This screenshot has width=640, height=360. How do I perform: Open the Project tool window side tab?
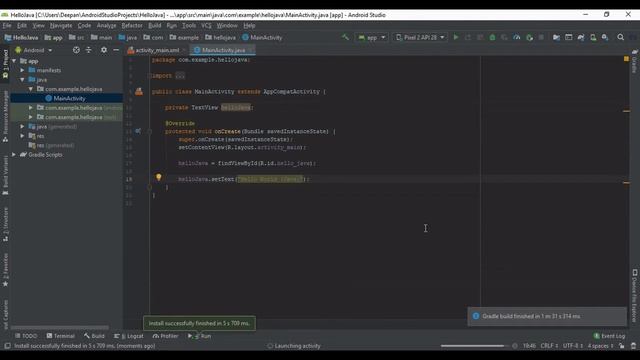[5, 64]
